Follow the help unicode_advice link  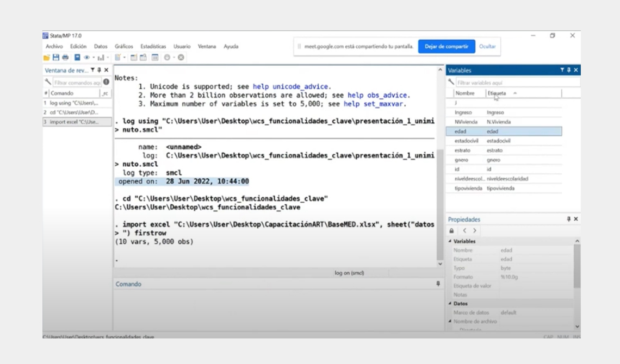(290, 86)
